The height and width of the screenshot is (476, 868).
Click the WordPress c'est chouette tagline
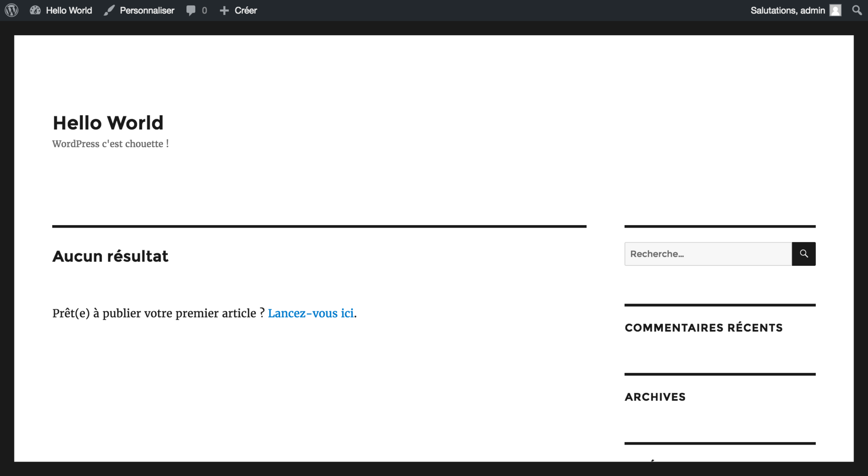[110, 144]
